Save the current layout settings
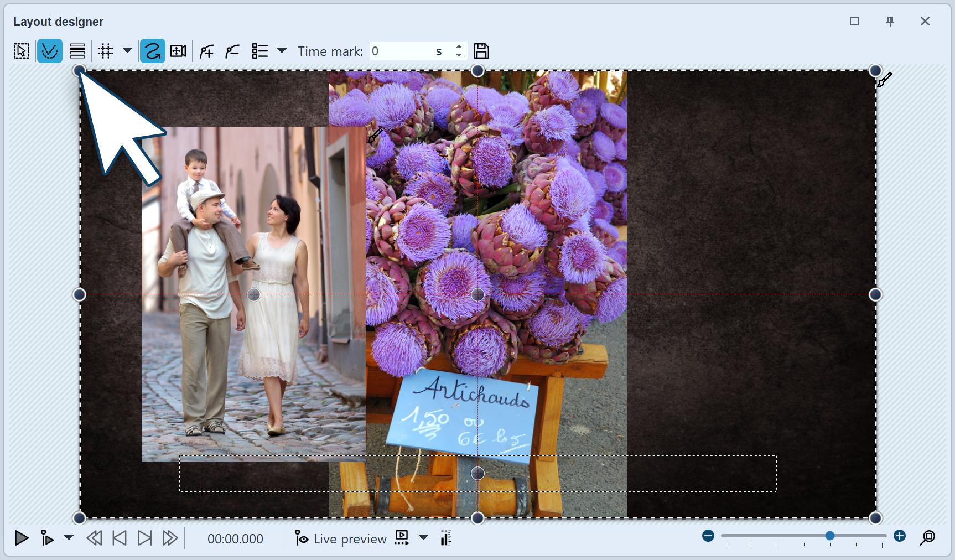Image resolution: width=955 pixels, height=560 pixels. pos(481,50)
